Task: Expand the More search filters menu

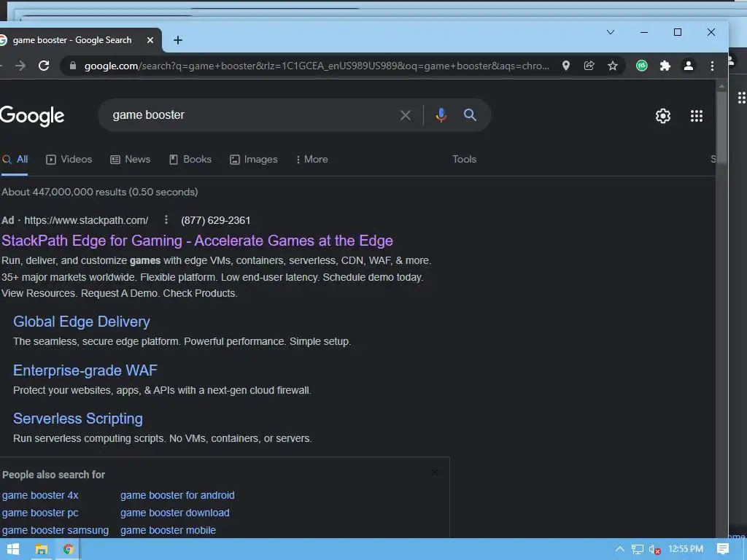Action: tap(311, 160)
